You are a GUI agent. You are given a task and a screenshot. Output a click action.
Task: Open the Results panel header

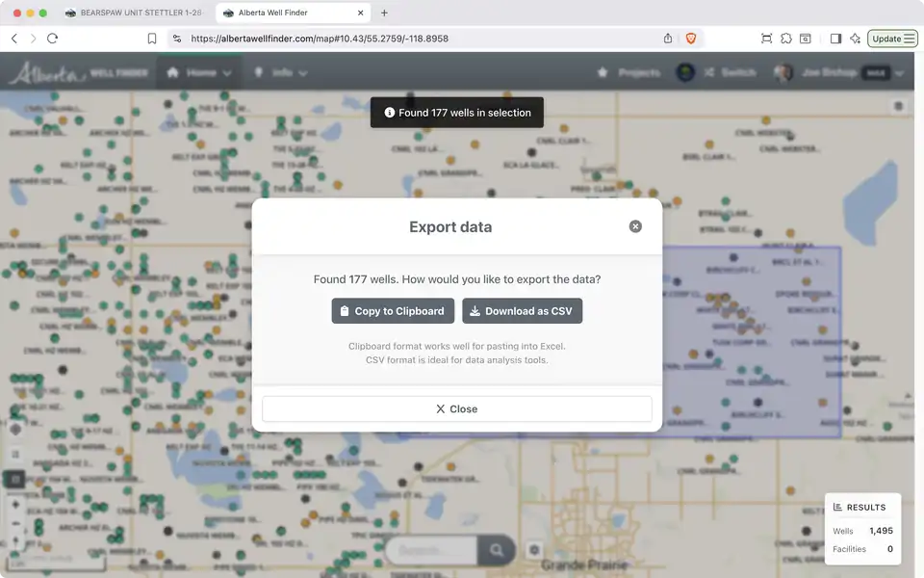[x=860, y=508]
